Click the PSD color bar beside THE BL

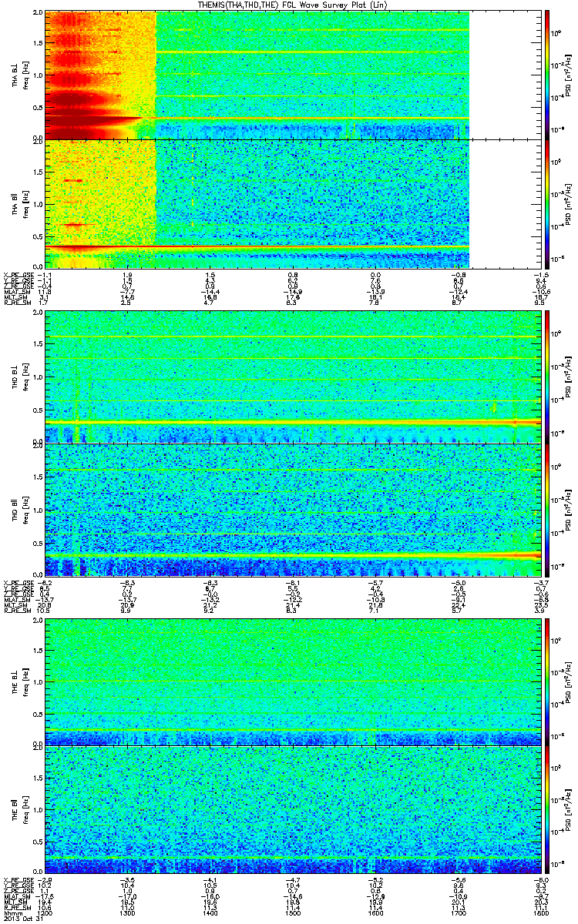coord(547,681)
